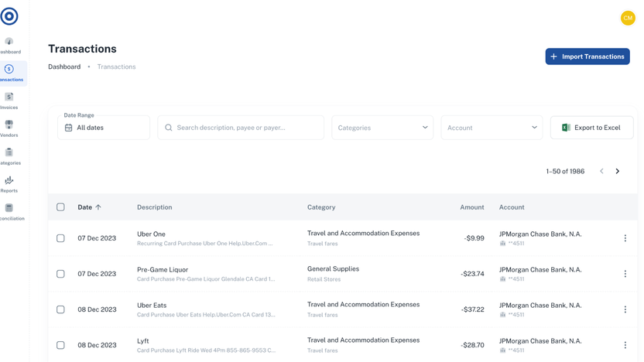Click the Uber One description text
Viewport: 644px width, 362px height.
tap(151, 234)
